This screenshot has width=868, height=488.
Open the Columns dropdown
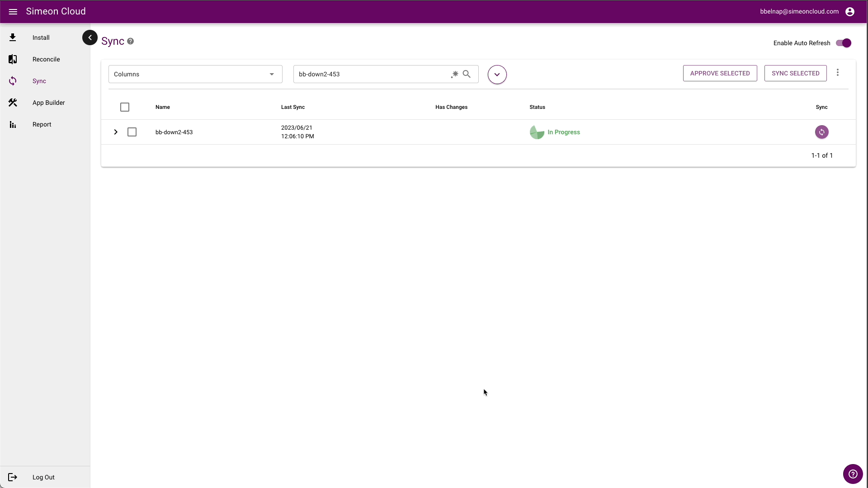click(195, 74)
